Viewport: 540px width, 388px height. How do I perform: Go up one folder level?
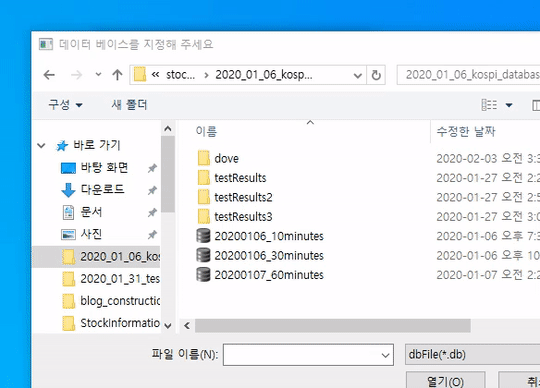(117, 75)
